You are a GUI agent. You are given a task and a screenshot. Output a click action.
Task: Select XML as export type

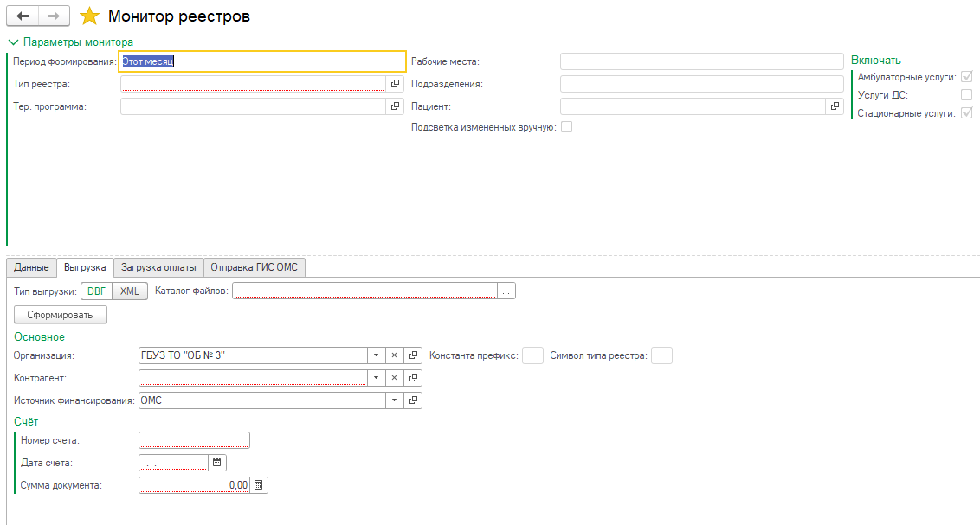point(130,291)
